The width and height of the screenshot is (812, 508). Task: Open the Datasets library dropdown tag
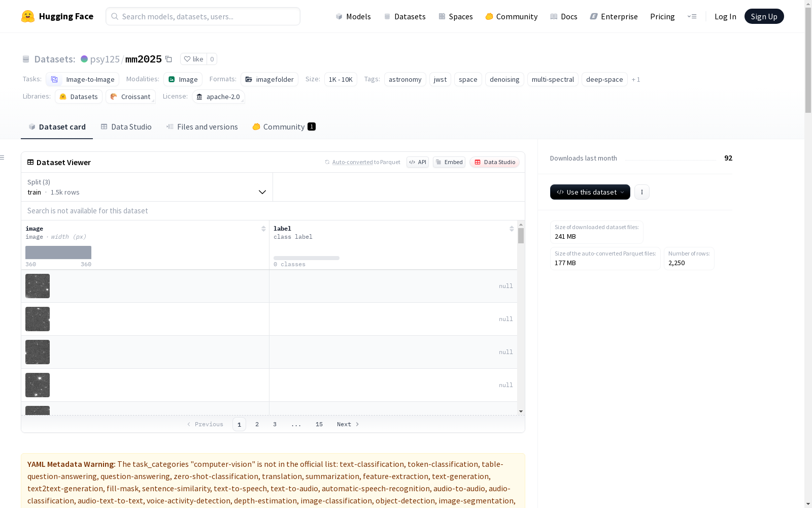79,97
